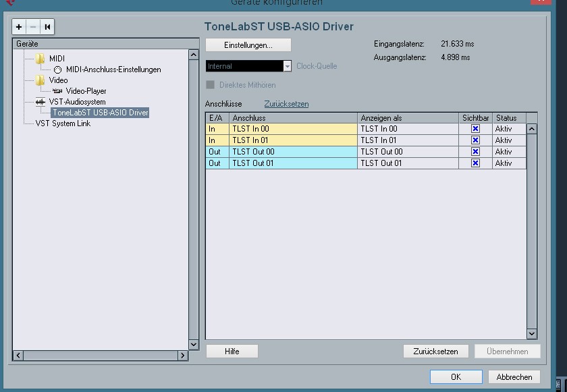567x392 pixels.
Task: Click the ports table vertical scrollbar track
Action: click(532, 231)
